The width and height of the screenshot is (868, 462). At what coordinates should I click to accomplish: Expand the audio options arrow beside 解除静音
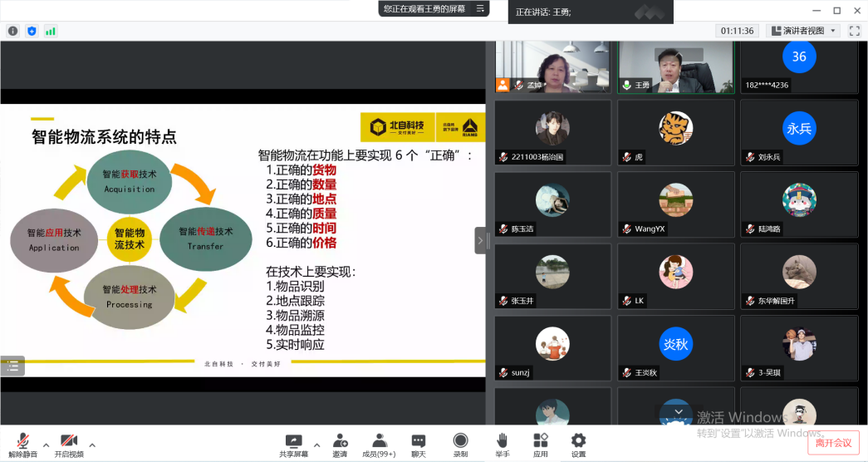[x=46, y=444]
